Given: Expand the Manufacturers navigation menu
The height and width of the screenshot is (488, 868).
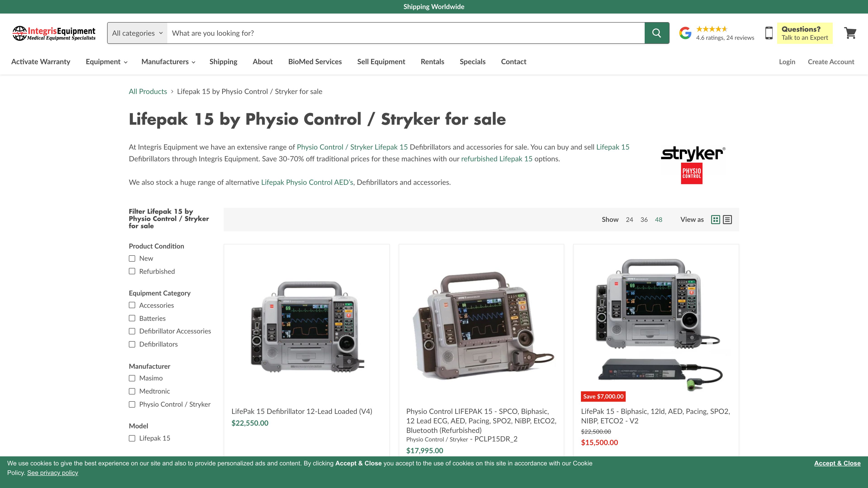Looking at the screenshot, I should click(168, 62).
